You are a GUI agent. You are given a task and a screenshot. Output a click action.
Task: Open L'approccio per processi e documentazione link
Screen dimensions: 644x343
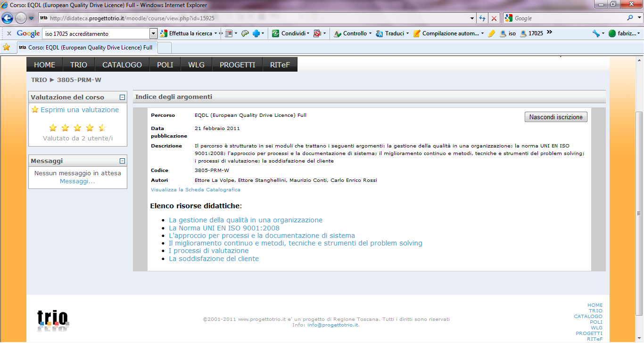262,236
